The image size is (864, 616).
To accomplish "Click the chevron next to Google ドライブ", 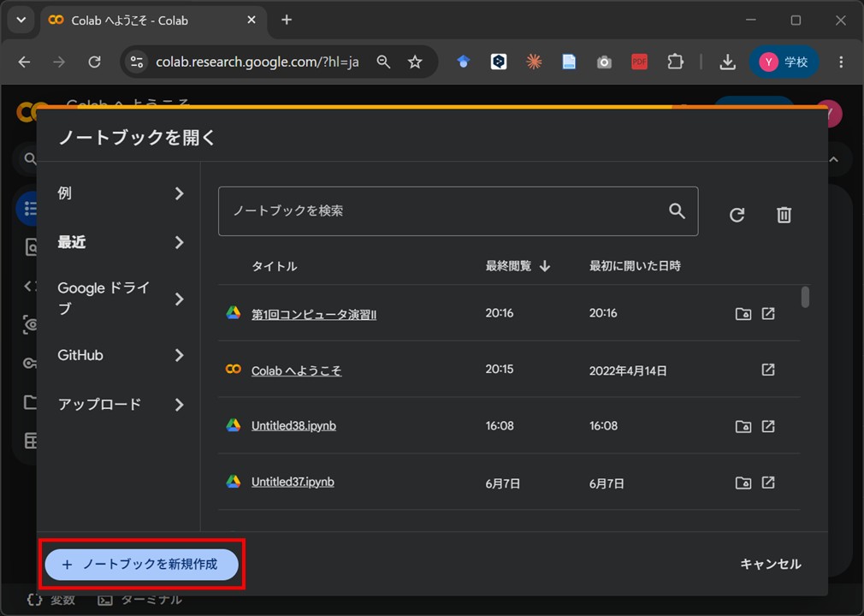I will coord(179,299).
